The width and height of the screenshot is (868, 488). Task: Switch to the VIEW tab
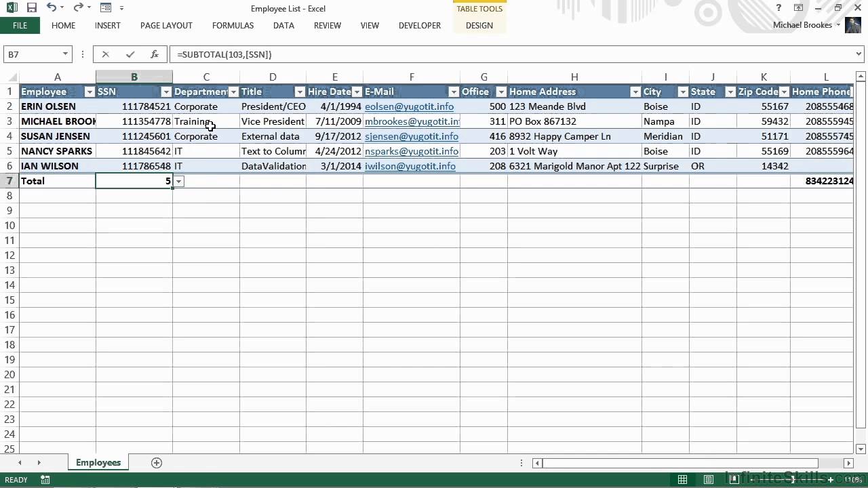pyautogui.click(x=370, y=26)
